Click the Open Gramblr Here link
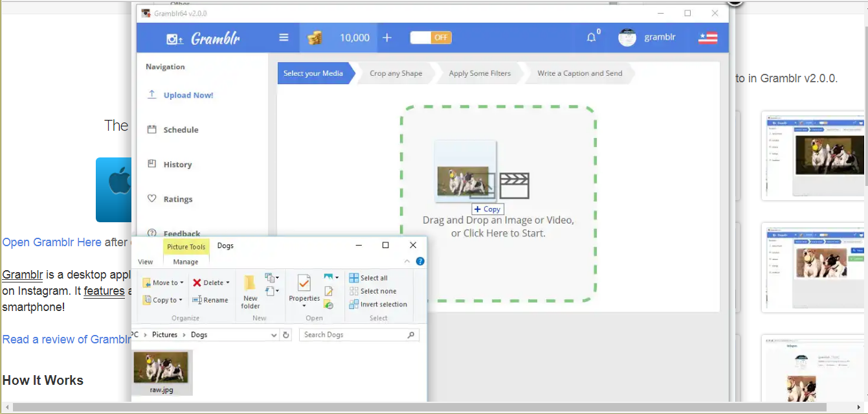 [x=52, y=242]
